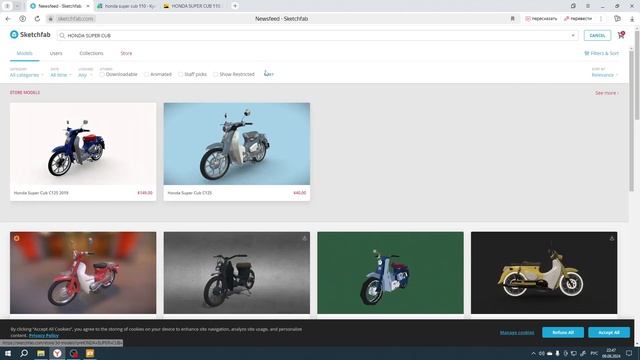
Task: Switch to the Store tab
Action: (x=126, y=53)
